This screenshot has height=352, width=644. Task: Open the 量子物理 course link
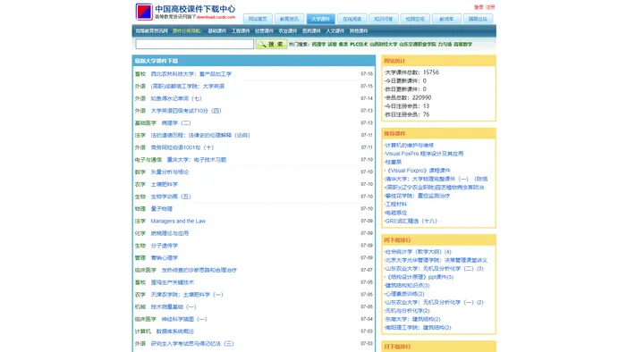[x=161, y=209]
